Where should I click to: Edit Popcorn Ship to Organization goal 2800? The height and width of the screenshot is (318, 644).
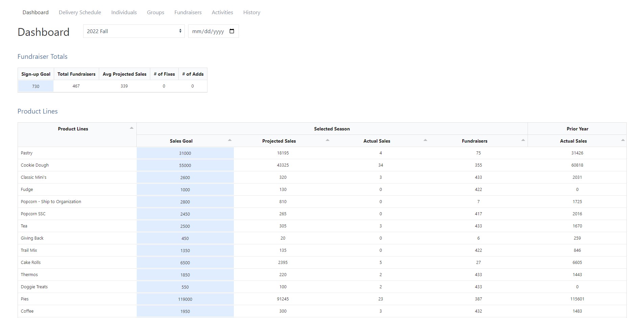(185, 202)
